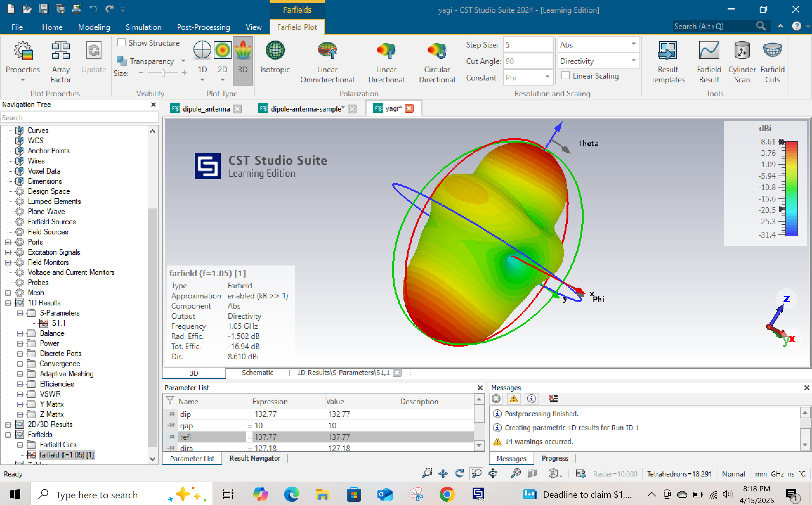
Task: Select the 3D plot type
Action: click(243, 60)
